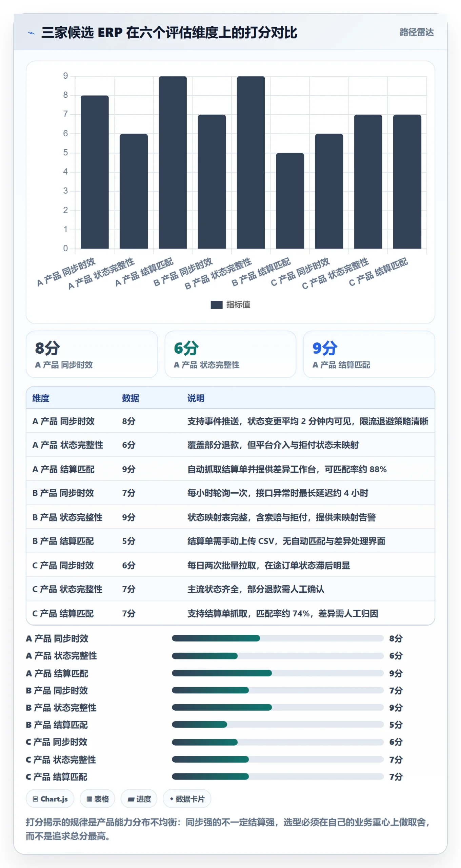Click the chart title 三家候选 ERP heading
The width and height of the screenshot is (461, 868).
click(x=169, y=33)
